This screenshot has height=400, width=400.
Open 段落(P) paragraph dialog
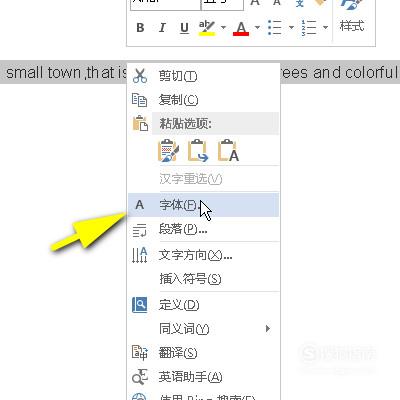pos(203,229)
